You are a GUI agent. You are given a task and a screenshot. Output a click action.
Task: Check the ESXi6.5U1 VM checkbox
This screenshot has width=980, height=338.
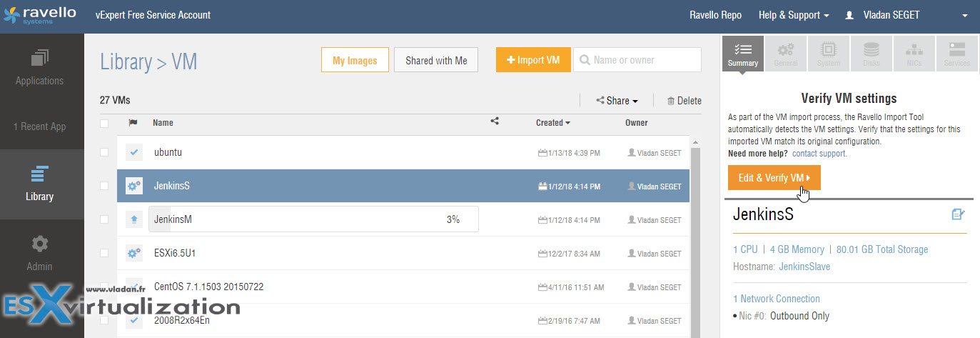pos(104,253)
